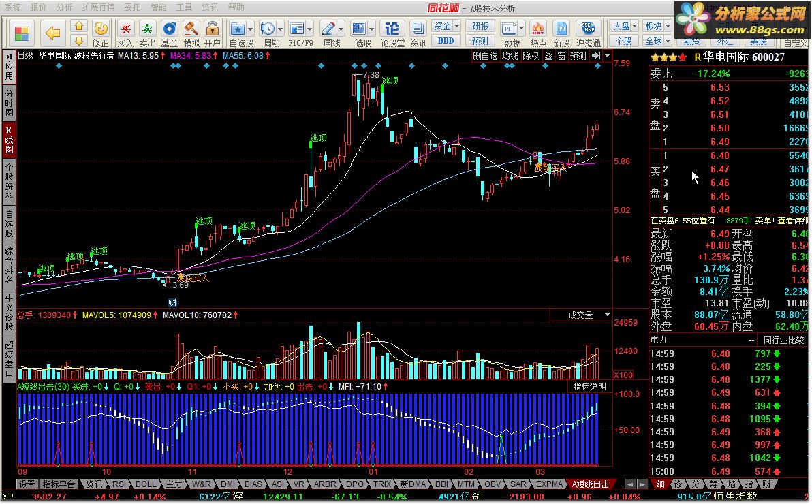Open 模拟 simulated trading gavel icon

coord(191,34)
